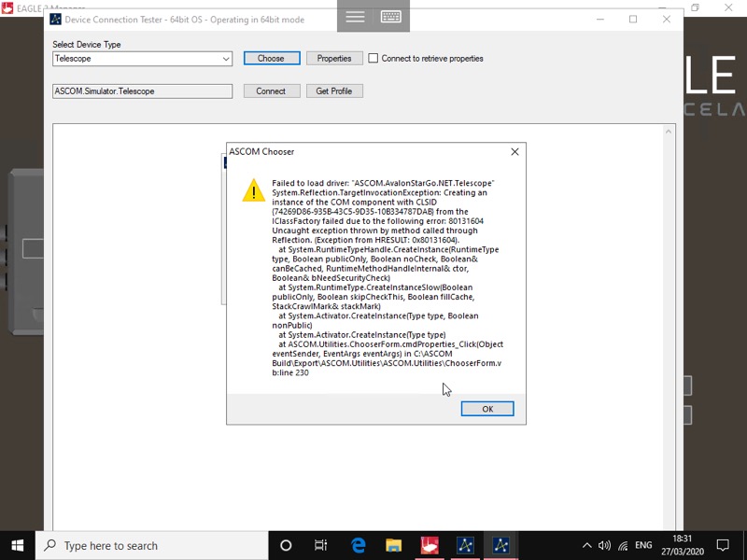The image size is (747, 560).
Task: Open Task View on the taskbar
Action: 321,545
